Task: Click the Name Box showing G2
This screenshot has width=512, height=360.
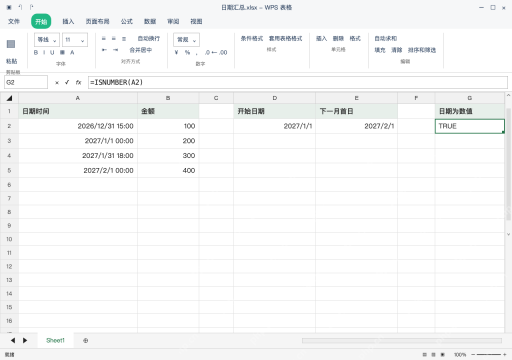Action: (x=26, y=82)
